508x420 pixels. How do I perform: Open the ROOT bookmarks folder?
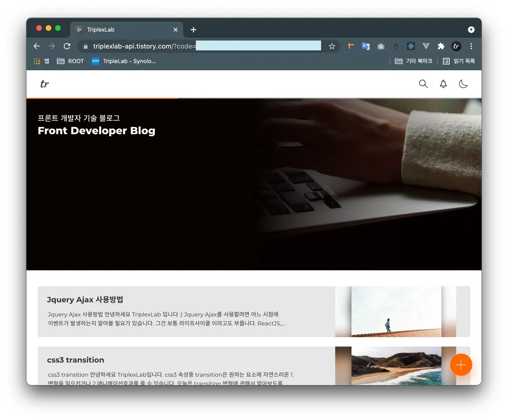click(x=70, y=61)
